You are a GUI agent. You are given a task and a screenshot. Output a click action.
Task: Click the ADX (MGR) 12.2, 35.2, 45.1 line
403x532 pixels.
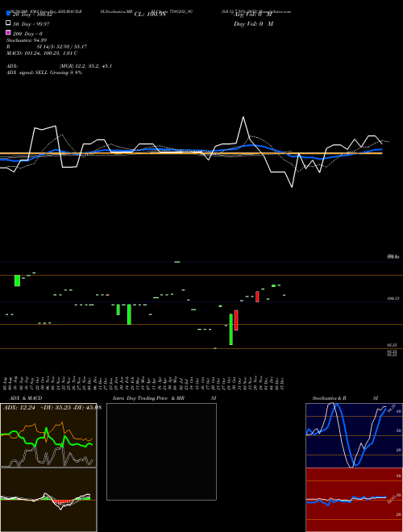(x=59, y=66)
